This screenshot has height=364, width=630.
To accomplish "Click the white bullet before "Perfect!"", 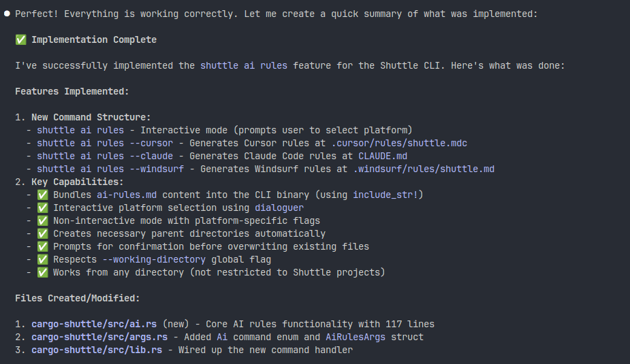I will 7,14.
